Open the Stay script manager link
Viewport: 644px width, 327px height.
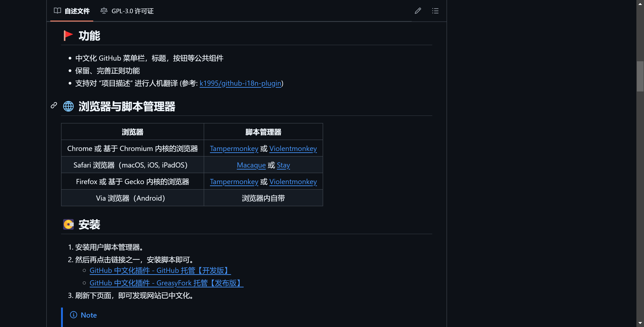(283, 165)
